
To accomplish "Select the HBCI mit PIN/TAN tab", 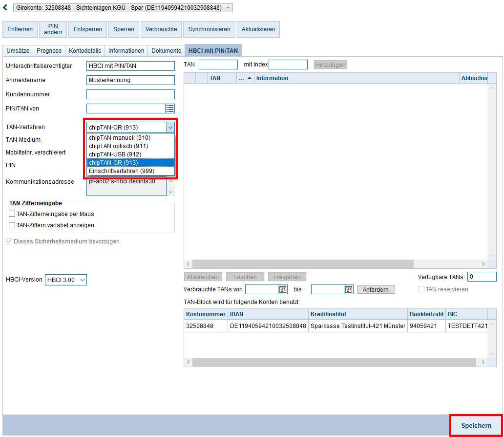I will coord(213,50).
